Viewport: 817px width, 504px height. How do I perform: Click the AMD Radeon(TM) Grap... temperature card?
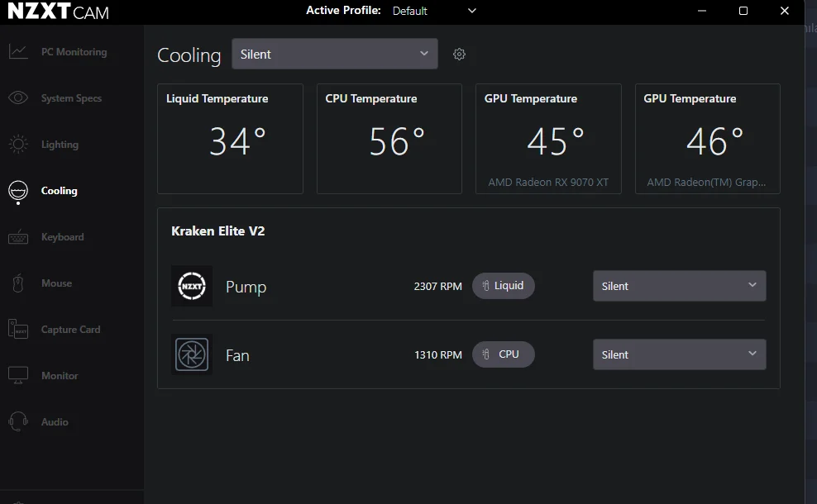(x=708, y=139)
